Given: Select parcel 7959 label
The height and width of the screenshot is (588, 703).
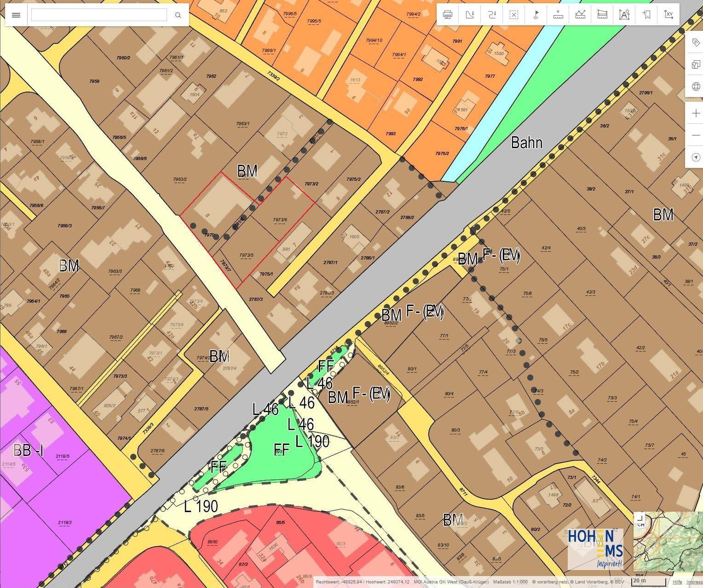Looking at the screenshot, I should coord(94,81).
